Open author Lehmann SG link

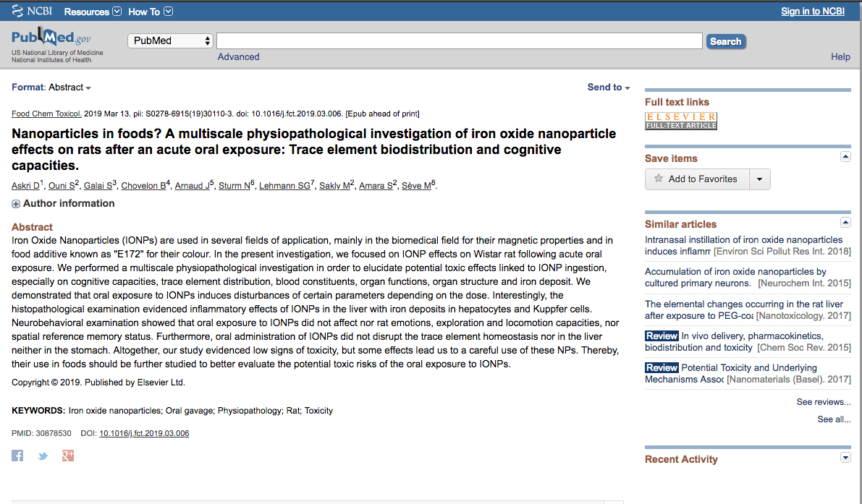pyautogui.click(x=284, y=186)
